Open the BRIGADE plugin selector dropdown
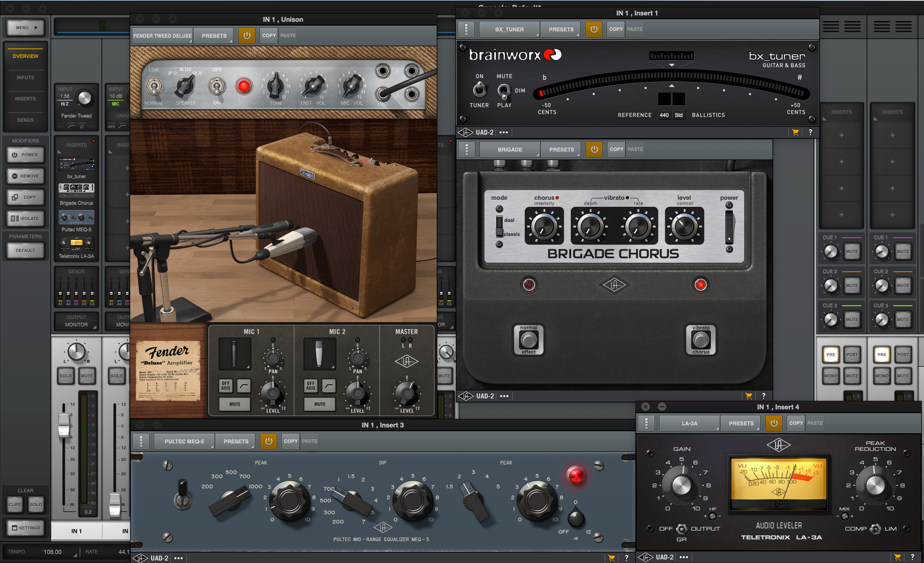 (509, 149)
